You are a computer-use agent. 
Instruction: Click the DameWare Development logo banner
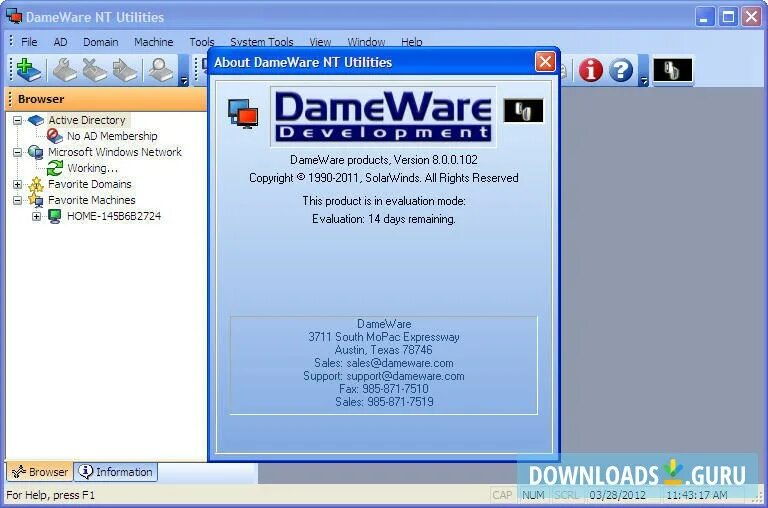pos(383,117)
